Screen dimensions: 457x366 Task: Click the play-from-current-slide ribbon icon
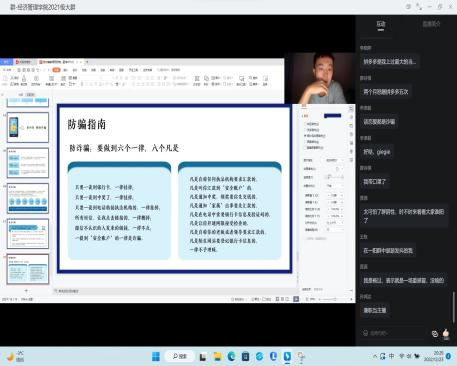(x=36, y=80)
